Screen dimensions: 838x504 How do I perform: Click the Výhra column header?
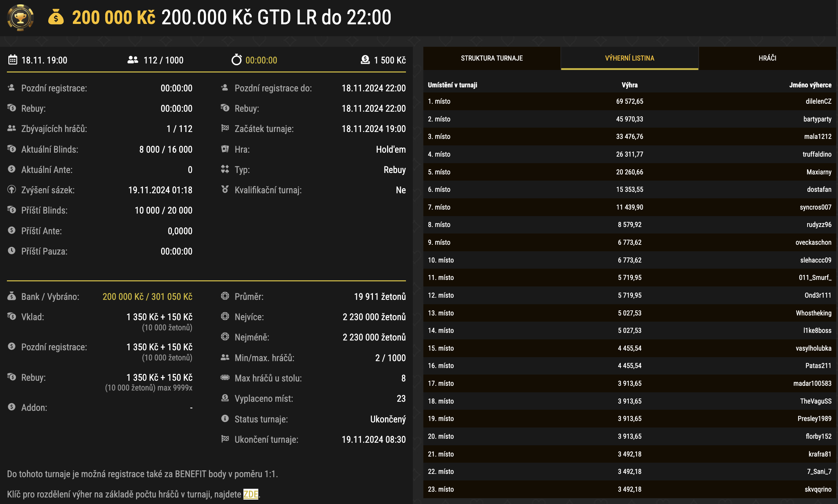(x=629, y=85)
